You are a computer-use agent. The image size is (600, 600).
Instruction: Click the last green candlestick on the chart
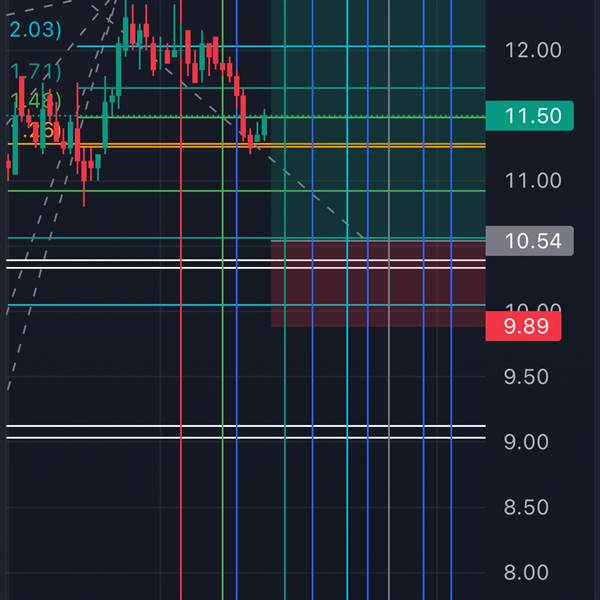264,125
